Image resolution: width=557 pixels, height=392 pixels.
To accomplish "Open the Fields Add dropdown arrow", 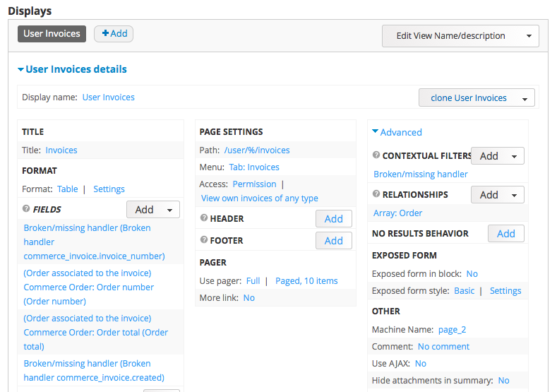I will (x=169, y=210).
